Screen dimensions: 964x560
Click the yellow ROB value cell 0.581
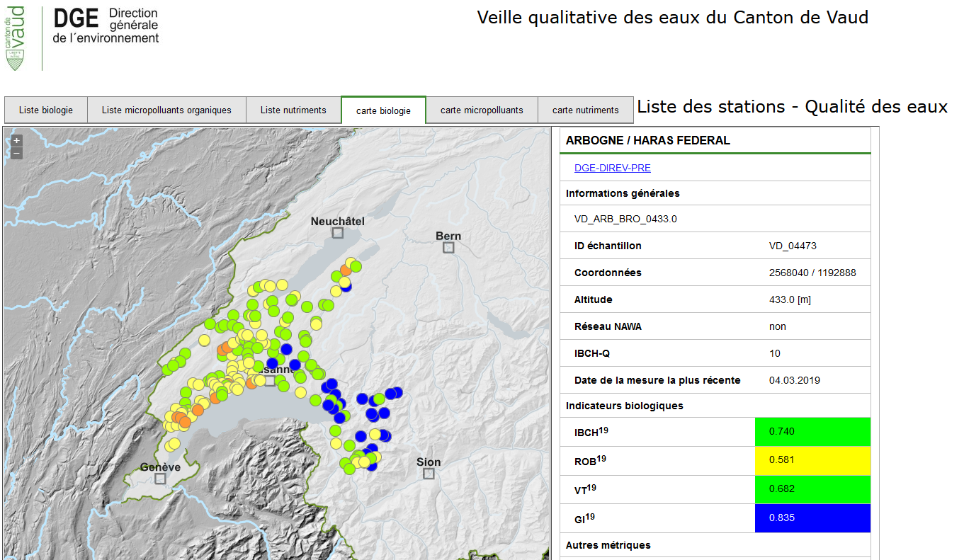812,460
